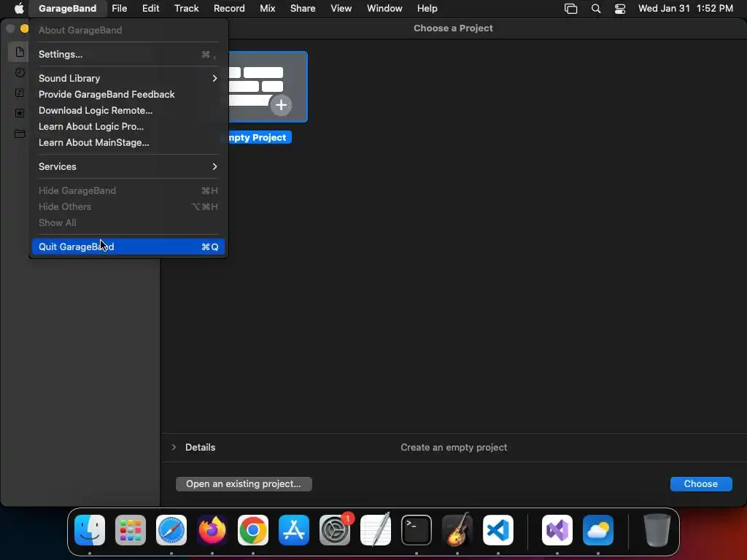Open the Track menu
The width and height of the screenshot is (747, 560).
(186, 8)
